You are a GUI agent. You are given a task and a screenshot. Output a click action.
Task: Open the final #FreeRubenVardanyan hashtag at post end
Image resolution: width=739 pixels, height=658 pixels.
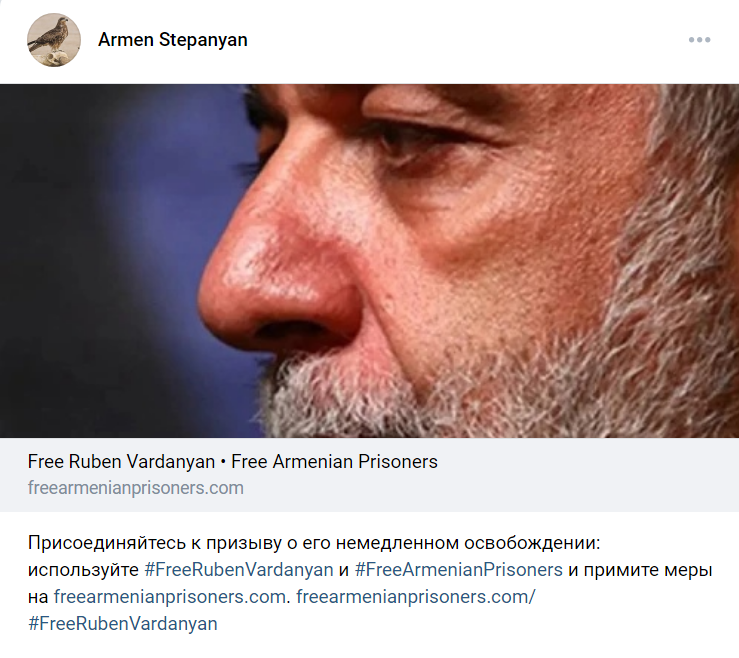[123, 624]
